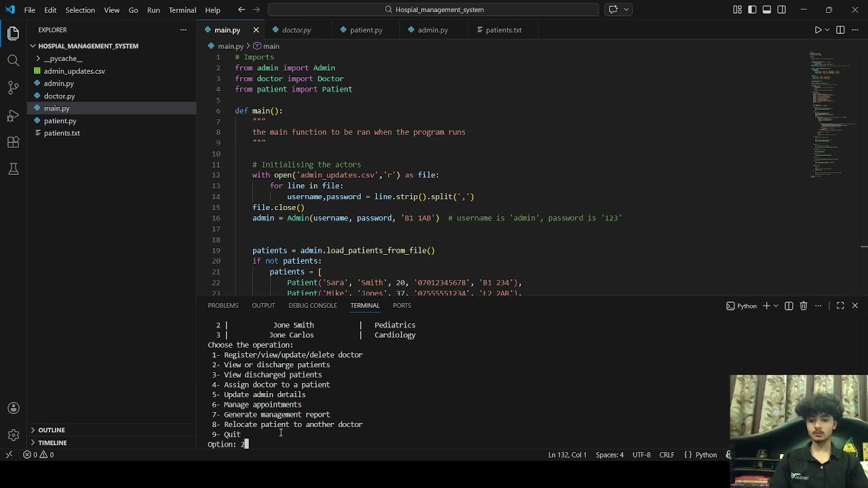Click the Ln 132, Col 1 cursor position indicator

pos(568,455)
